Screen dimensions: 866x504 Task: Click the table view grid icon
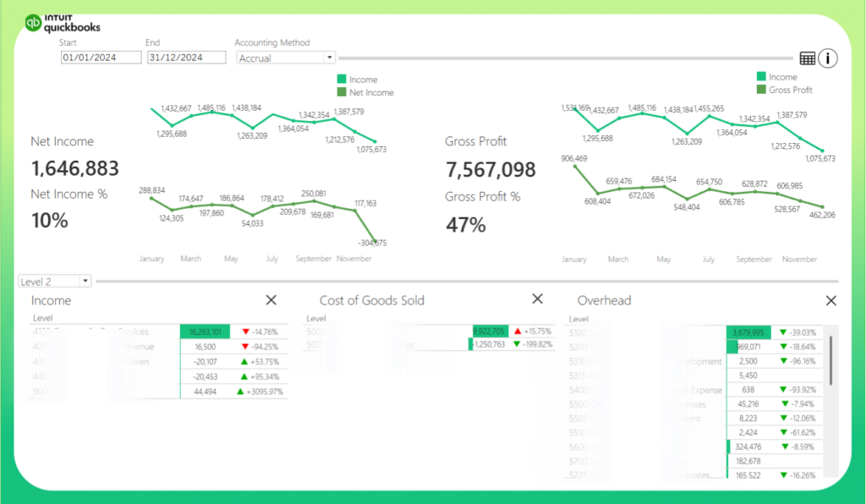click(808, 58)
